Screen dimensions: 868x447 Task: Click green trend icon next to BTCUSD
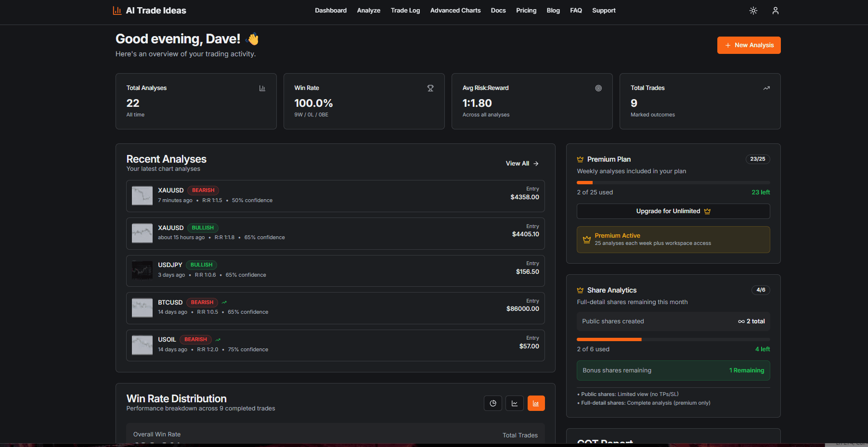(x=224, y=303)
